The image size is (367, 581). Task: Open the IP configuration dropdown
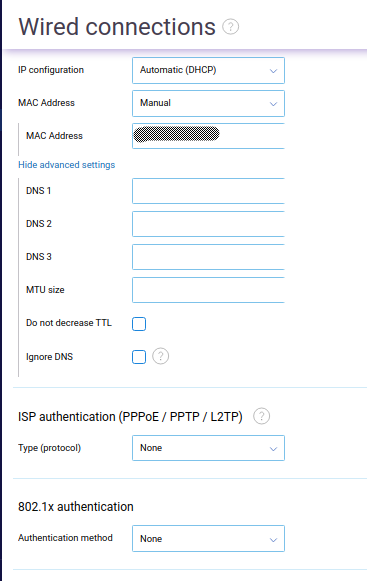coord(208,70)
